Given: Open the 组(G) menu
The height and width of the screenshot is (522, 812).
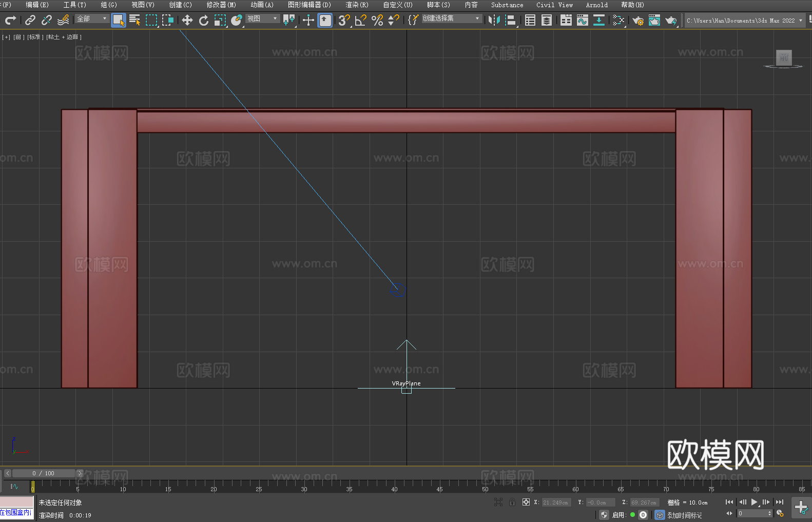Looking at the screenshot, I should [x=109, y=5].
